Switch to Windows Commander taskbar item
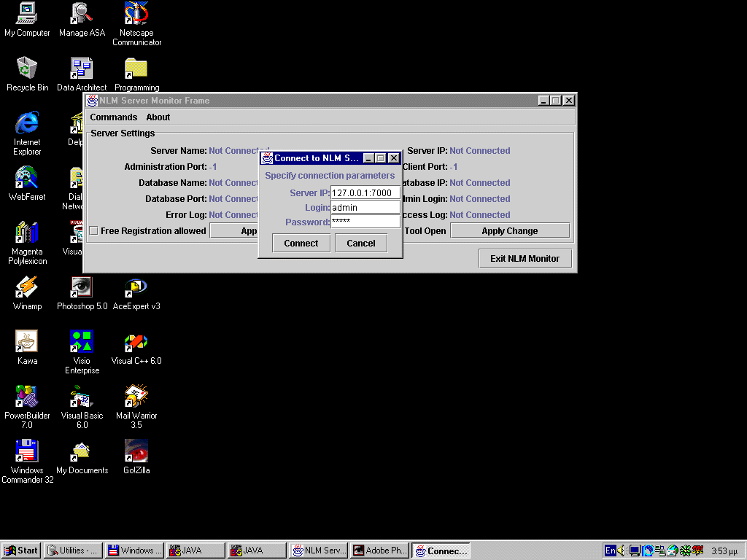This screenshot has width=747, height=560. tap(134, 551)
